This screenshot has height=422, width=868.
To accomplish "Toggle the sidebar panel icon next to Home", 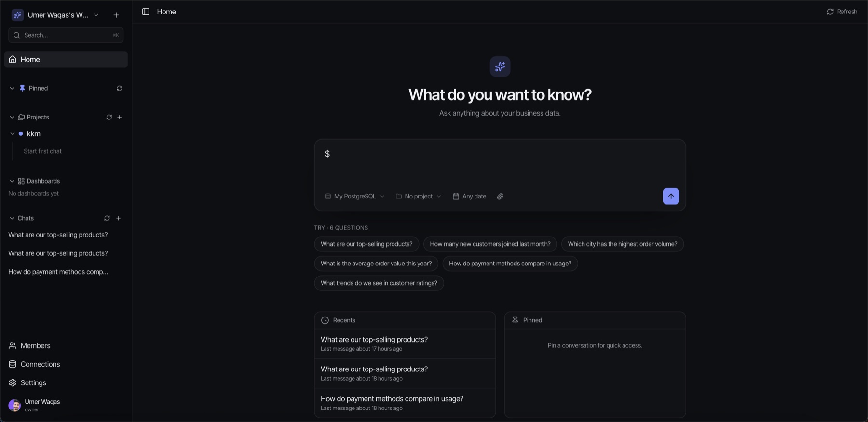I will [146, 12].
